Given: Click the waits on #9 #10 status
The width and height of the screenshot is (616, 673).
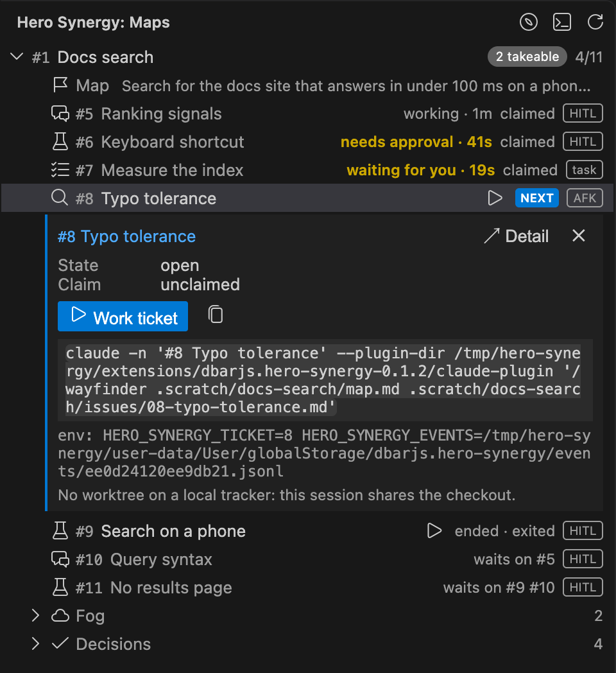Looking at the screenshot, I should [x=499, y=588].
